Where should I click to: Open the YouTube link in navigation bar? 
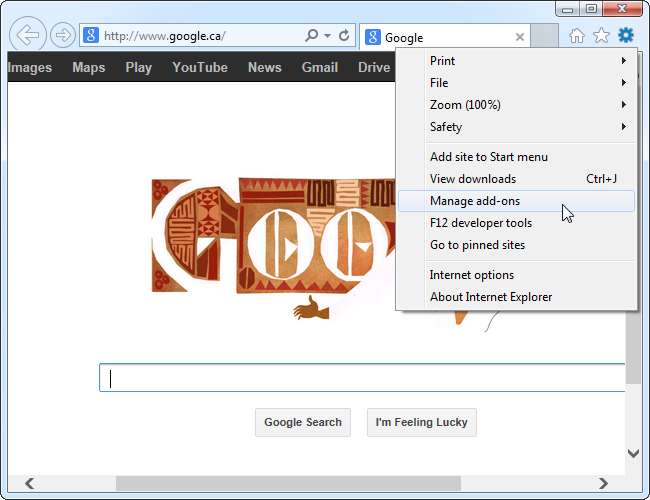pyautogui.click(x=200, y=67)
